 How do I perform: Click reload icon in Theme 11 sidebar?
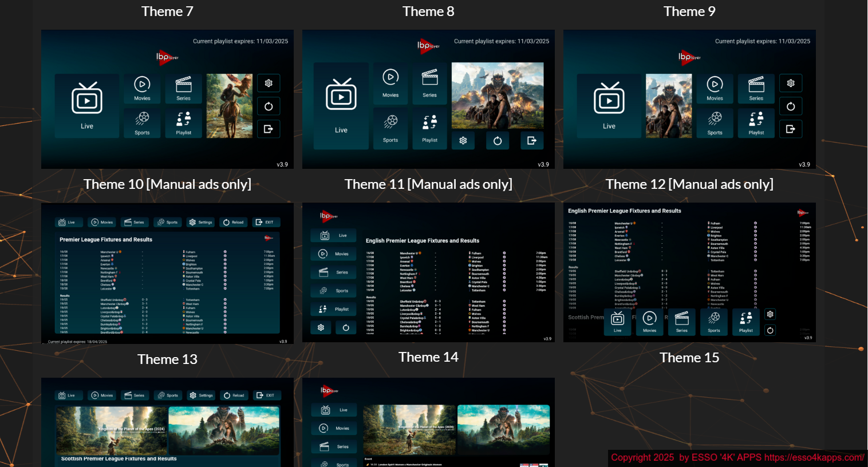click(346, 327)
